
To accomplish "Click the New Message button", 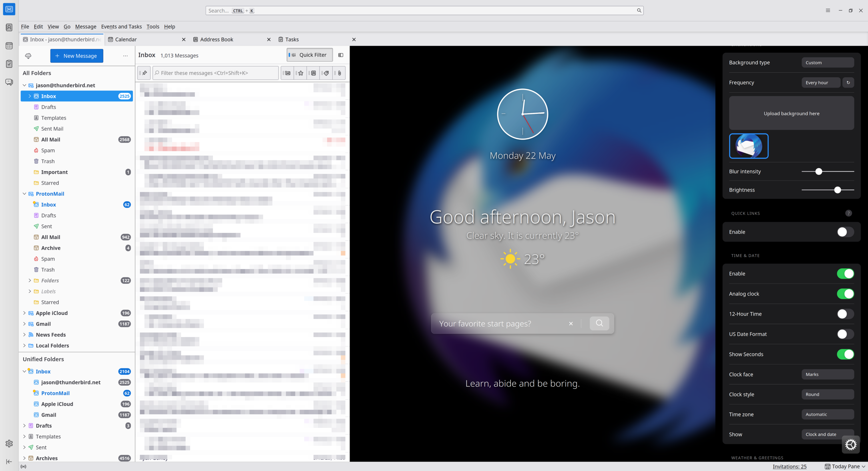I will [76, 56].
